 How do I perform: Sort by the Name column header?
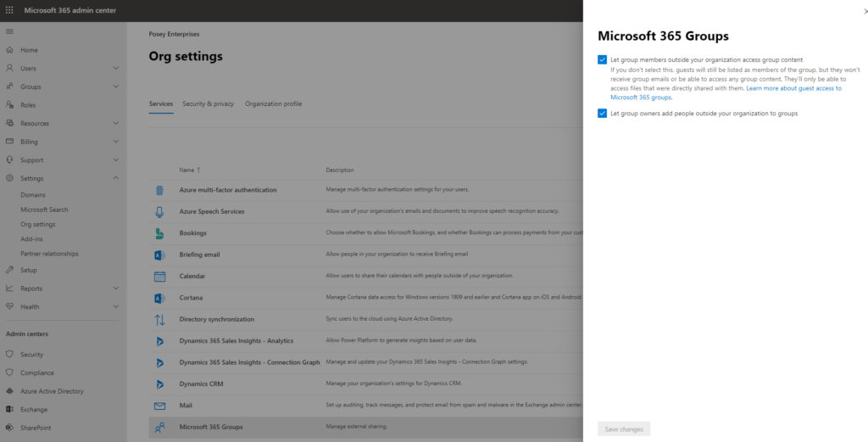pyautogui.click(x=189, y=170)
